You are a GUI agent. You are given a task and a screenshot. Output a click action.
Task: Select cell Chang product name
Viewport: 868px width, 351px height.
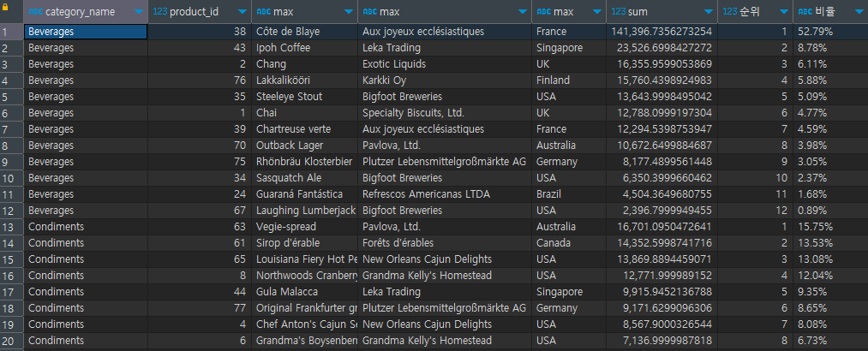[x=304, y=64]
